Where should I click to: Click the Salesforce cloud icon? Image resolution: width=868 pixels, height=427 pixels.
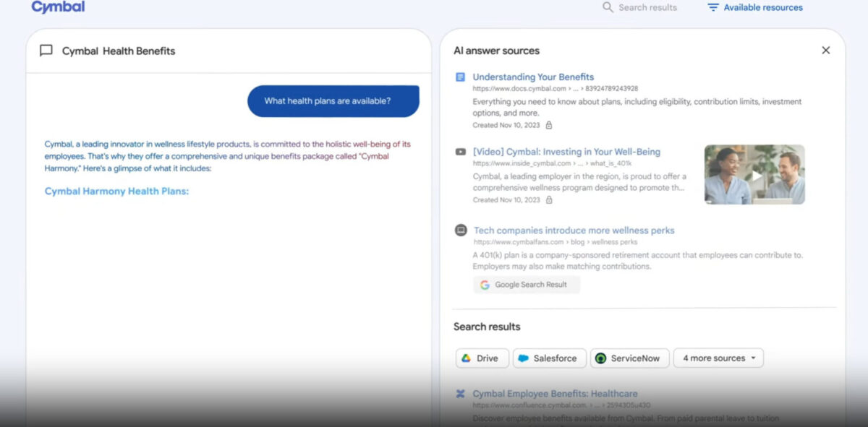524,358
